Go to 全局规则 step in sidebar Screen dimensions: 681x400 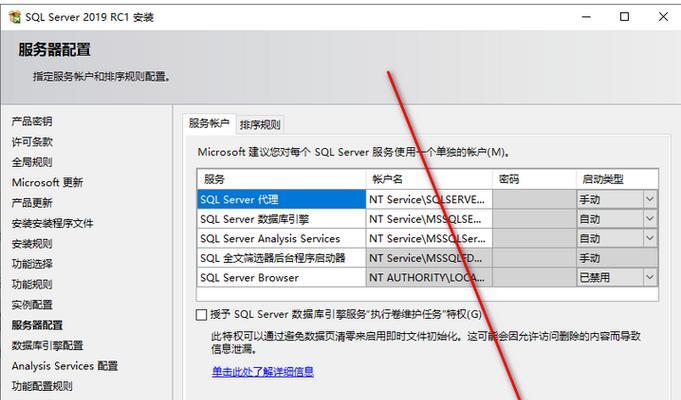coord(32,162)
